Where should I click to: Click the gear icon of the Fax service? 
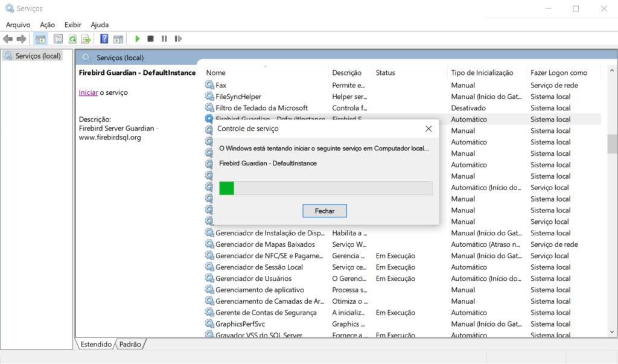[209, 85]
